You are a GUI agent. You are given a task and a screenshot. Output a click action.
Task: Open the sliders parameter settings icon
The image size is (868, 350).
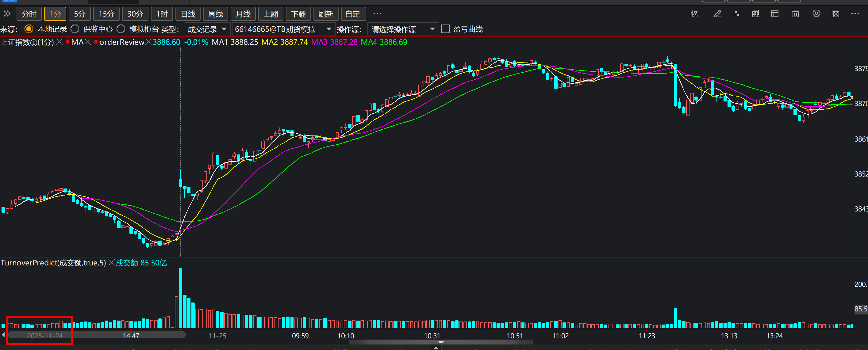click(x=737, y=14)
